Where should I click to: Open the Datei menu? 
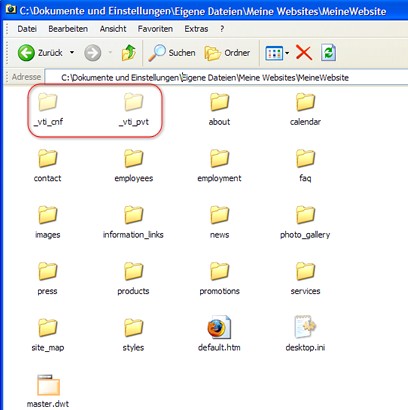pyautogui.click(x=27, y=29)
